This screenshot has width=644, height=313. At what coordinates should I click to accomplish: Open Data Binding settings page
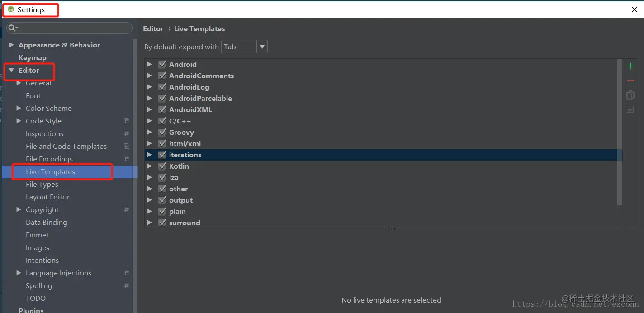[46, 223]
